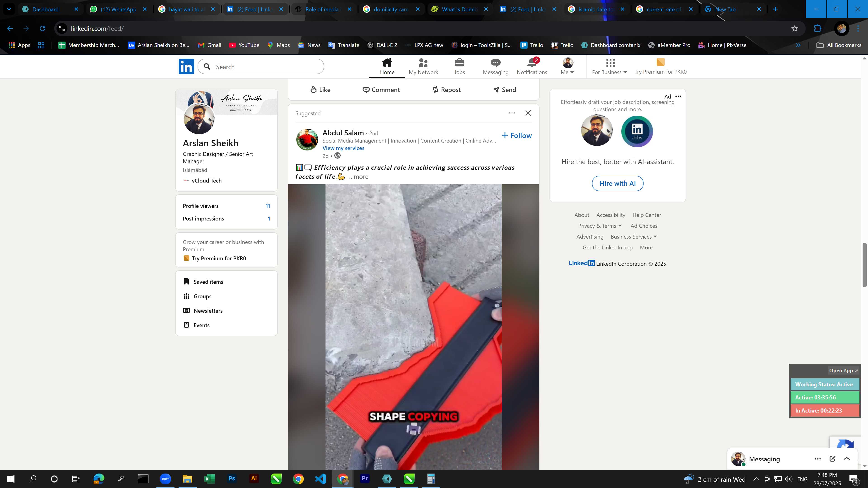Play the Shape Copying video
The width and height of the screenshot is (868, 488).
pyautogui.click(x=413, y=327)
